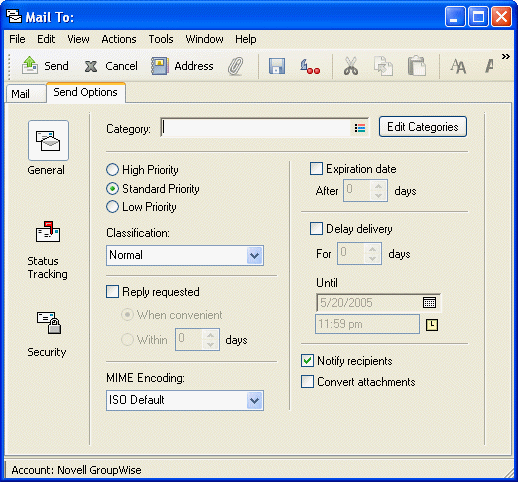Select the Send Options tab

tap(86, 92)
